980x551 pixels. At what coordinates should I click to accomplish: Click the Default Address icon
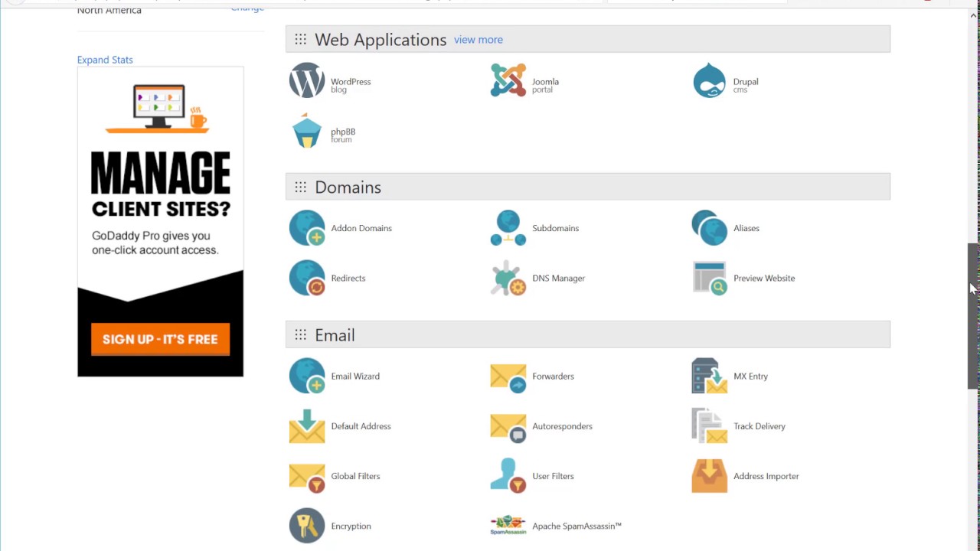(x=307, y=426)
